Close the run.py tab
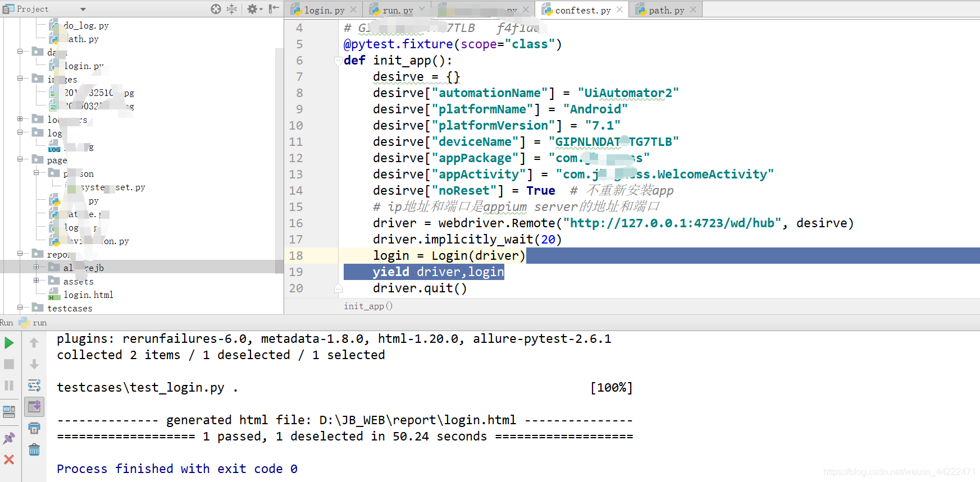The width and height of the screenshot is (980, 482). pos(422,10)
